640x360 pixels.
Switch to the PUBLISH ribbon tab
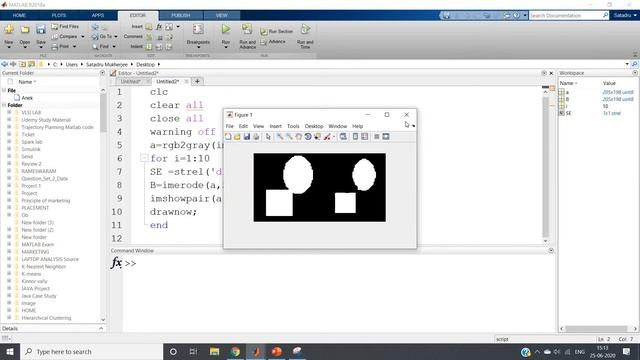180,16
